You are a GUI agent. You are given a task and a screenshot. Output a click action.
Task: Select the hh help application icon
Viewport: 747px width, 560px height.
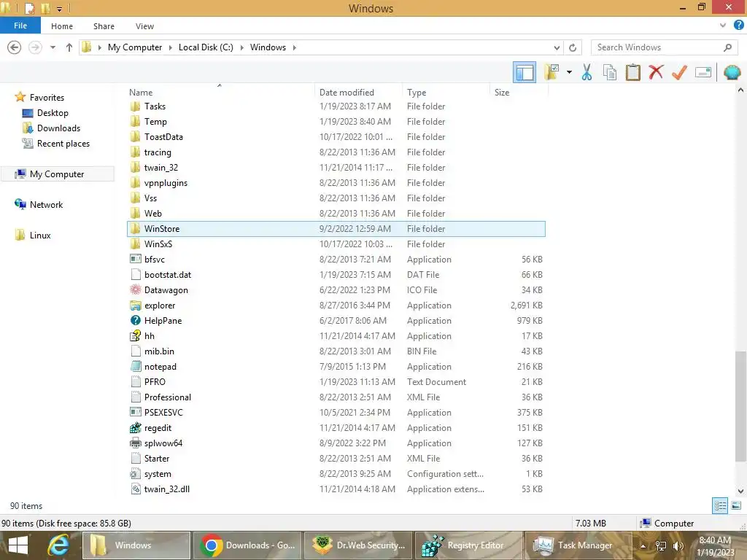pos(136,335)
